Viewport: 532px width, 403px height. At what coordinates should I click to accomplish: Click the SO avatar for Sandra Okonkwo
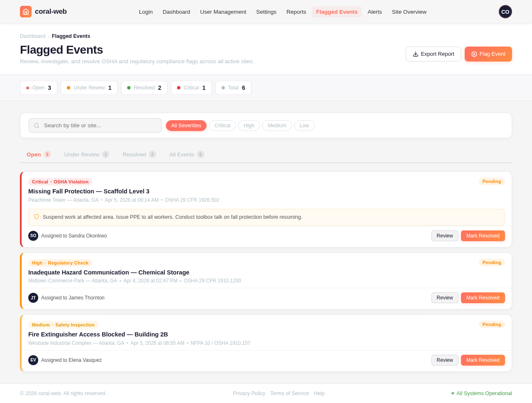[33, 236]
